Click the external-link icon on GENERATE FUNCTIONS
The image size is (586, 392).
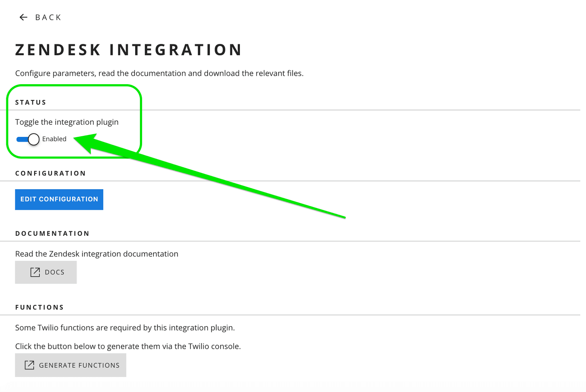29,365
